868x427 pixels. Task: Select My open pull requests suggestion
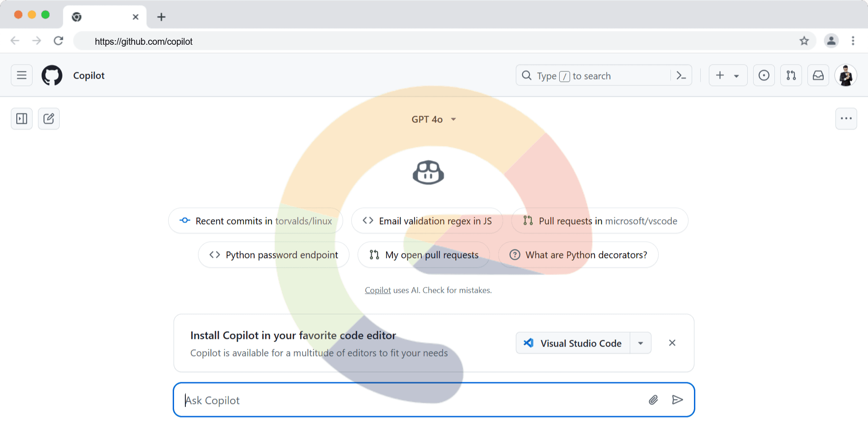[424, 255]
